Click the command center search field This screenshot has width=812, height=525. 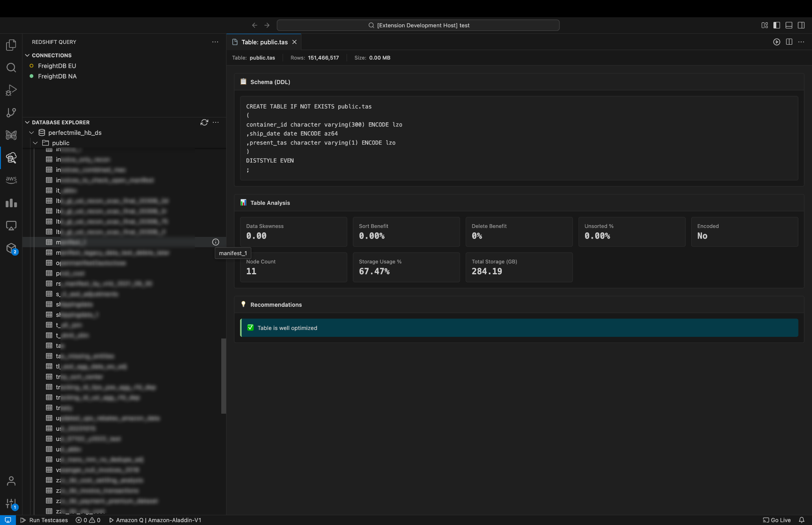[x=418, y=25]
